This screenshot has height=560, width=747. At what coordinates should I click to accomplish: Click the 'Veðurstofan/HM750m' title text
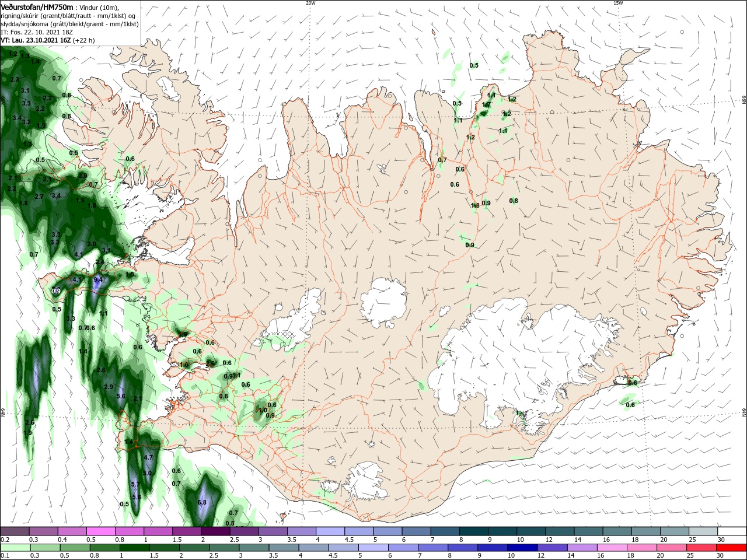[x=37, y=6]
